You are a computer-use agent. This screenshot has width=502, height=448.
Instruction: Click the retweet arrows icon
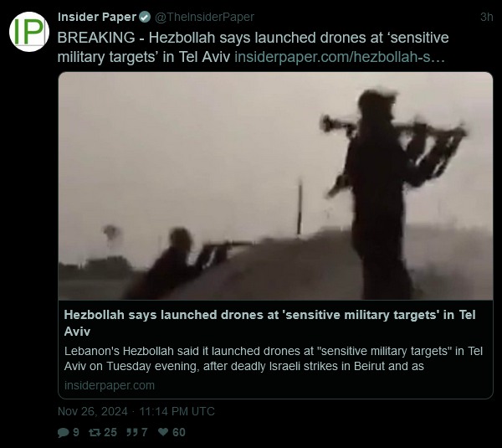[x=95, y=433]
